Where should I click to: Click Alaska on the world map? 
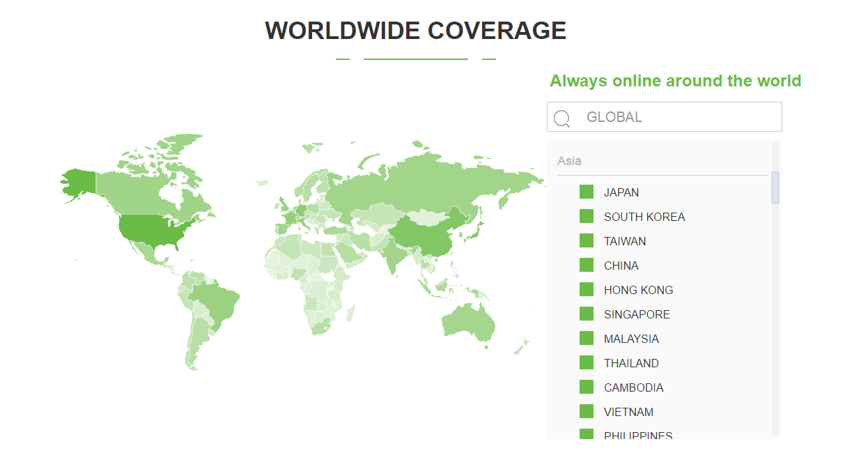[x=78, y=183]
